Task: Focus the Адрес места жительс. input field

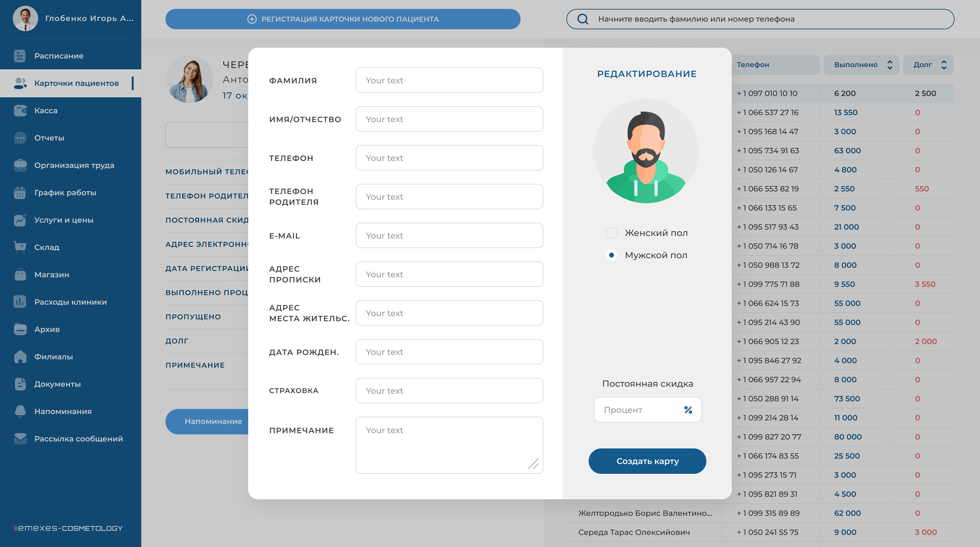Action: pyautogui.click(x=449, y=313)
